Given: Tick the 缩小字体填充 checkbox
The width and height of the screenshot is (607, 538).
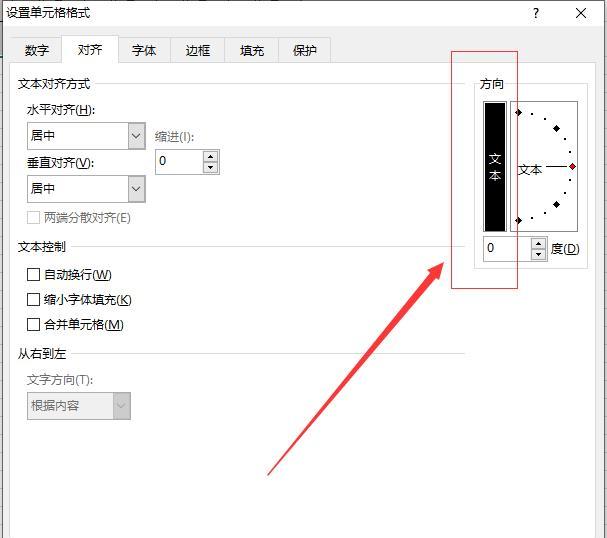Looking at the screenshot, I should pyautogui.click(x=33, y=300).
